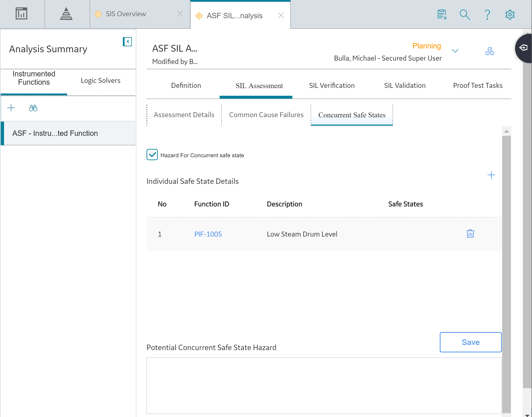This screenshot has height=417, width=532.
Task: Open the settings gear icon
Action: (x=510, y=15)
